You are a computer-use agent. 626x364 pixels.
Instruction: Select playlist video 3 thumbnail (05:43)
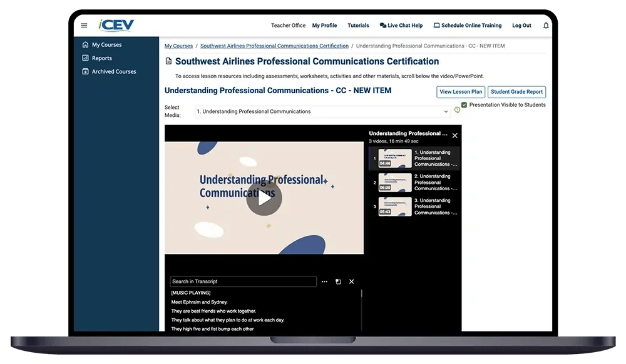(395, 206)
